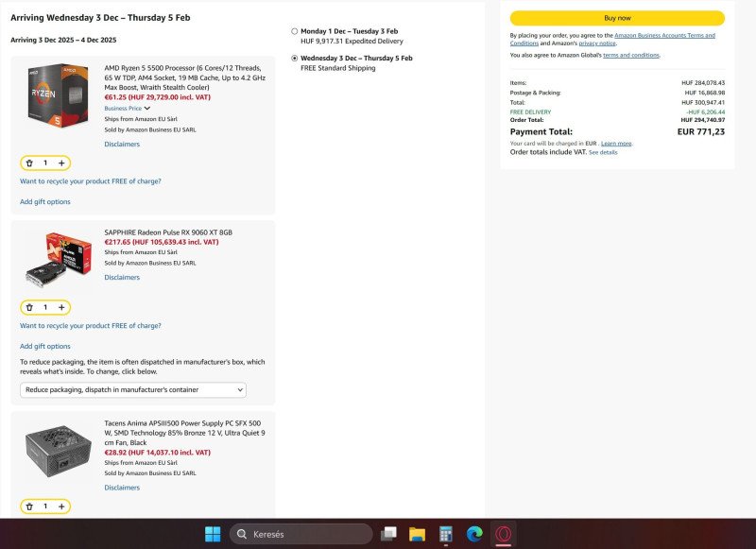The width and height of the screenshot is (756, 549).
Task: Click Learn more about EUR card charge
Action: point(616,143)
